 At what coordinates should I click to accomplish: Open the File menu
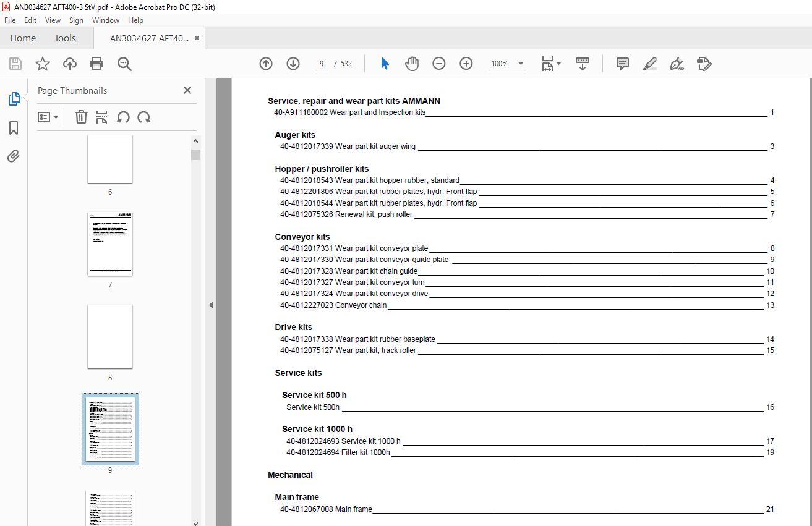(10, 20)
